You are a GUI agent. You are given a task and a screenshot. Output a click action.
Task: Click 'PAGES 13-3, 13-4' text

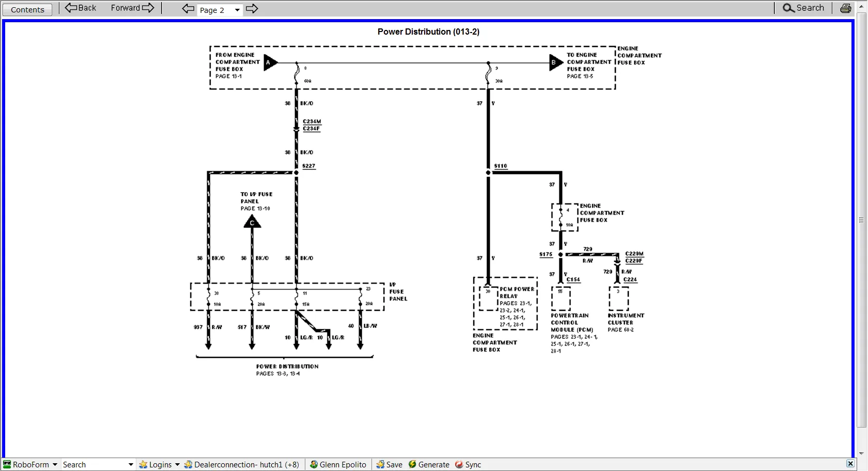278,373
